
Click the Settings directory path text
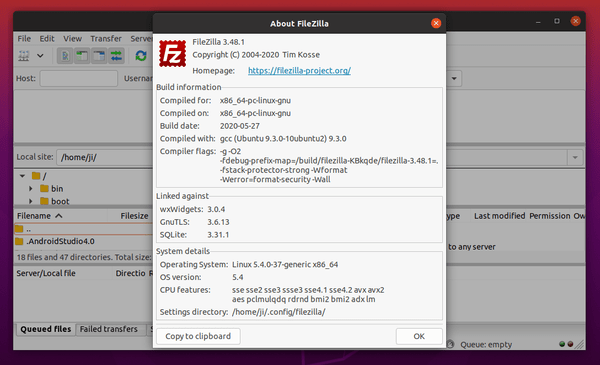(279, 312)
